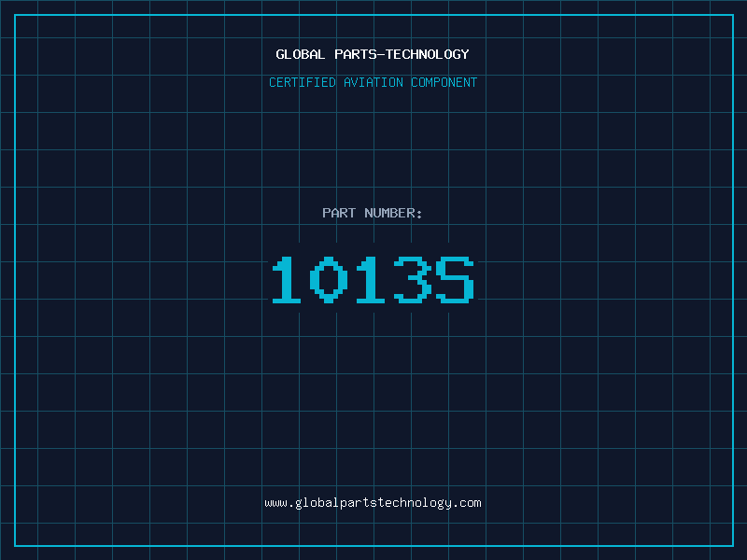Click the CERTIFIED AVIATION COMPONENT subtitle line
The height and width of the screenshot is (560, 747).
click(373, 82)
